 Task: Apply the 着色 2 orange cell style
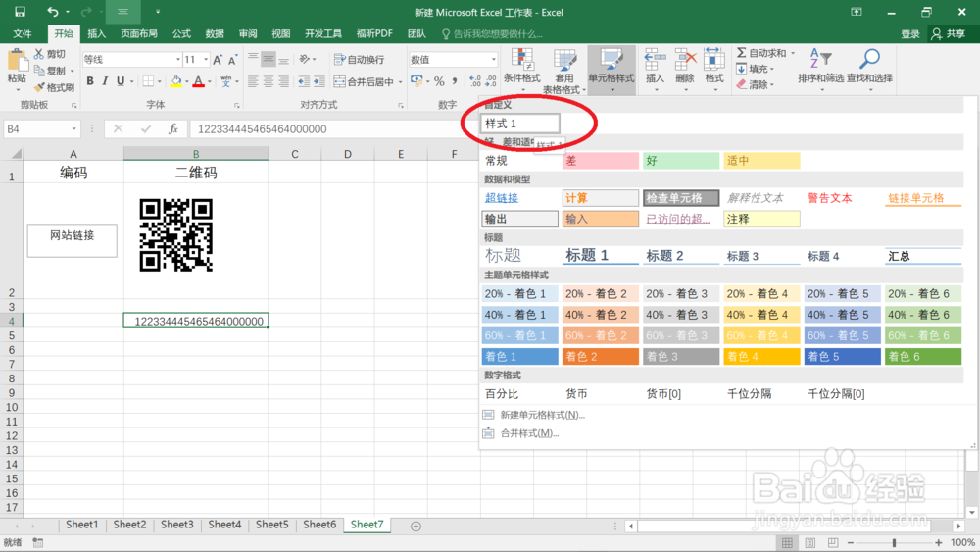click(601, 356)
